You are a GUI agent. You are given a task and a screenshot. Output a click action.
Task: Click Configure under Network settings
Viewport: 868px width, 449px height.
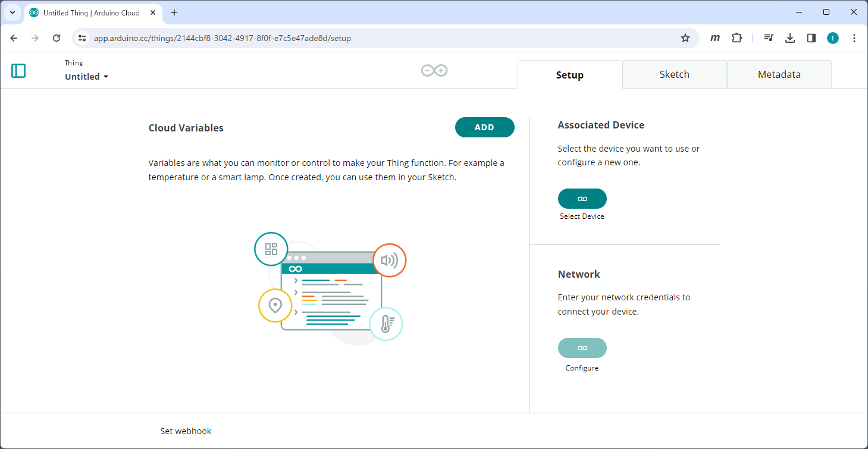click(582, 348)
